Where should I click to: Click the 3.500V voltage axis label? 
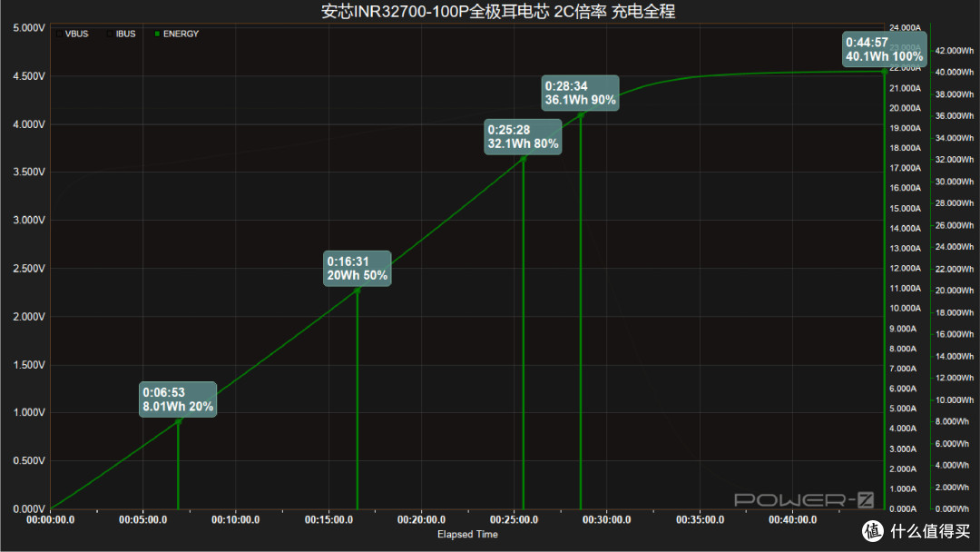click(x=29, y=172)
